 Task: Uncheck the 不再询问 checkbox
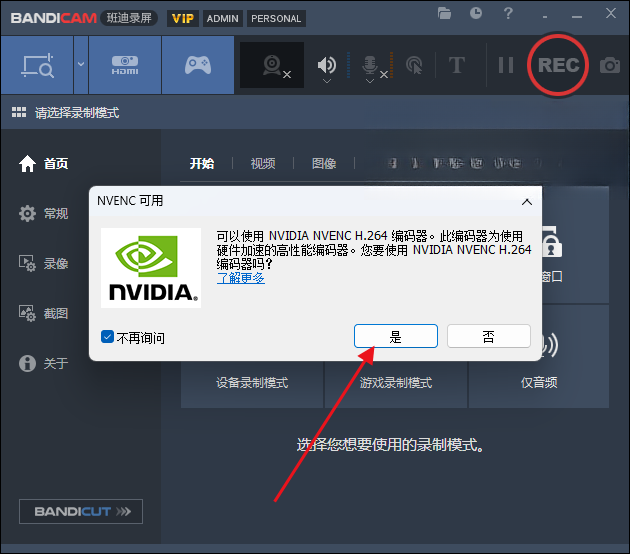pyautogui.click(x=107, y=337)
